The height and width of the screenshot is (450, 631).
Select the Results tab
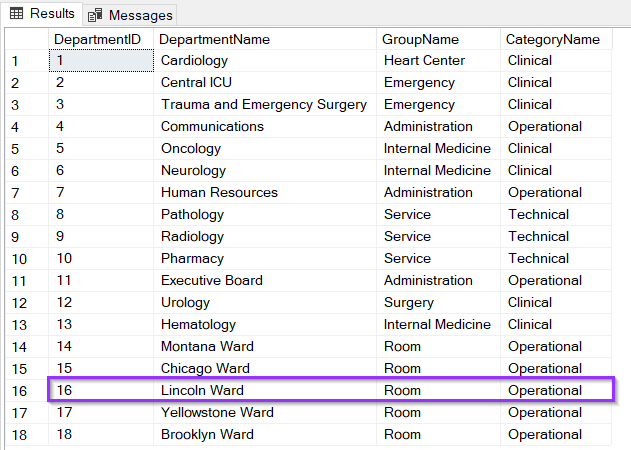point(42,13)
